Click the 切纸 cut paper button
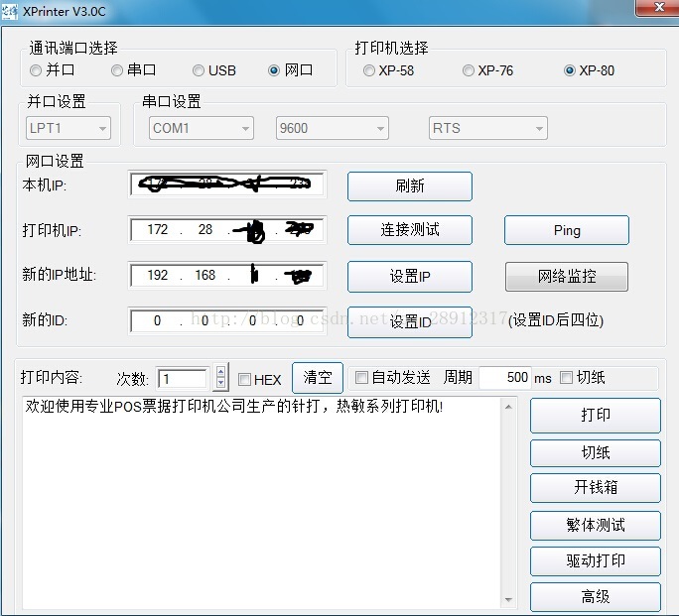Screen dimensions: 679x616 (x=596, y=453)
